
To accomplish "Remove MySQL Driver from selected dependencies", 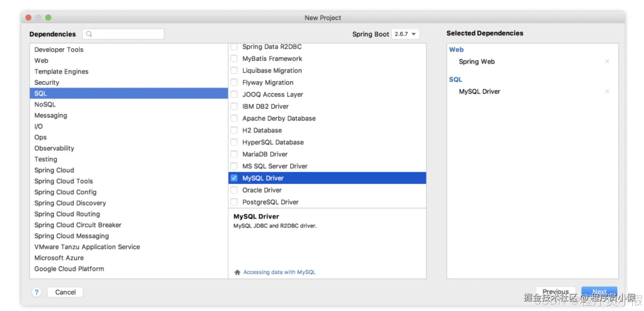I will click(x=607, y=92).
